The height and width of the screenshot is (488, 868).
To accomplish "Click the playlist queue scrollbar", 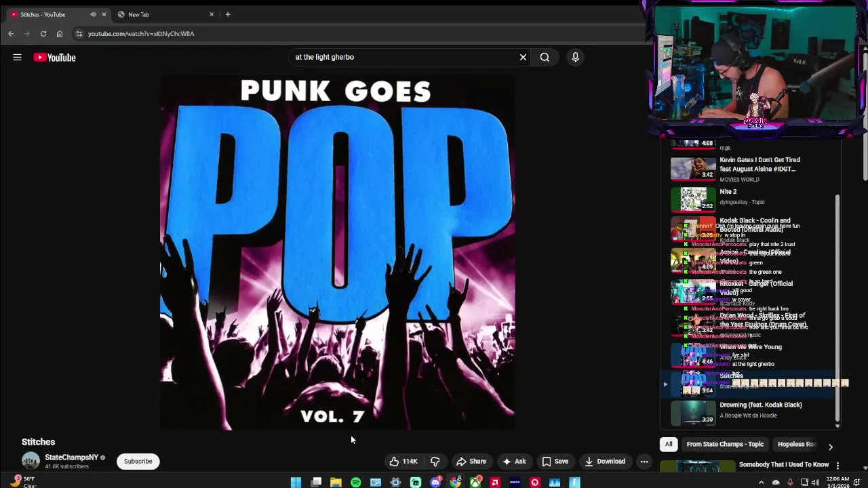I will point(837,308).
